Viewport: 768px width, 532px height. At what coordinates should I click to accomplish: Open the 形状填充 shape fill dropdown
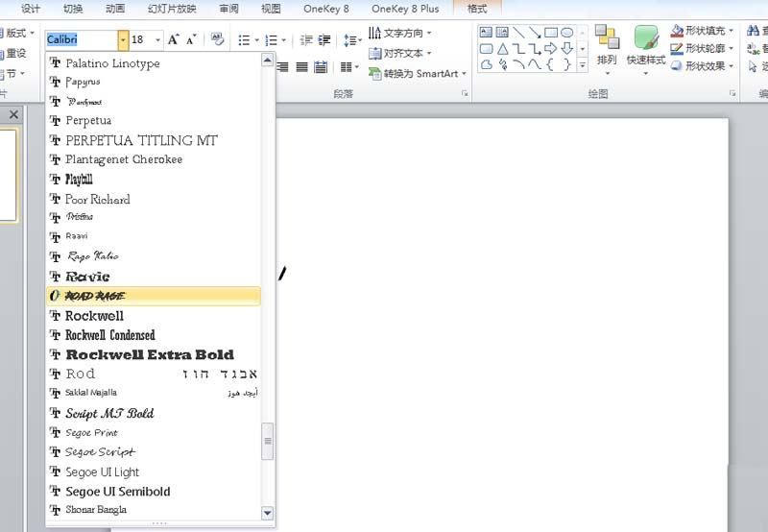[x=702, y=31]
